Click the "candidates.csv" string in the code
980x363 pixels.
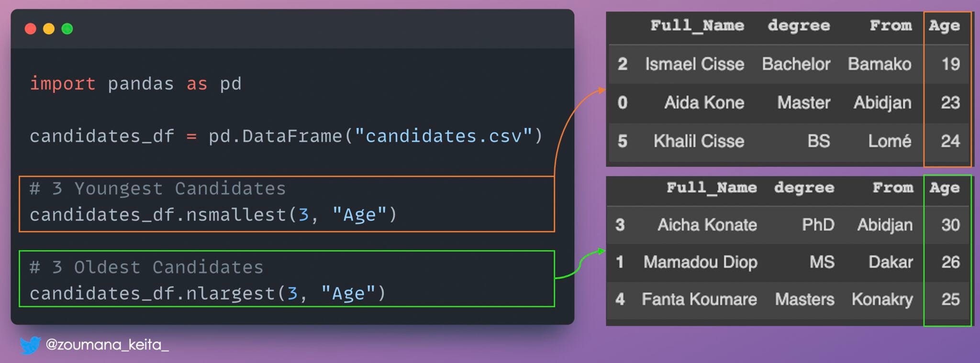[444, 137]
